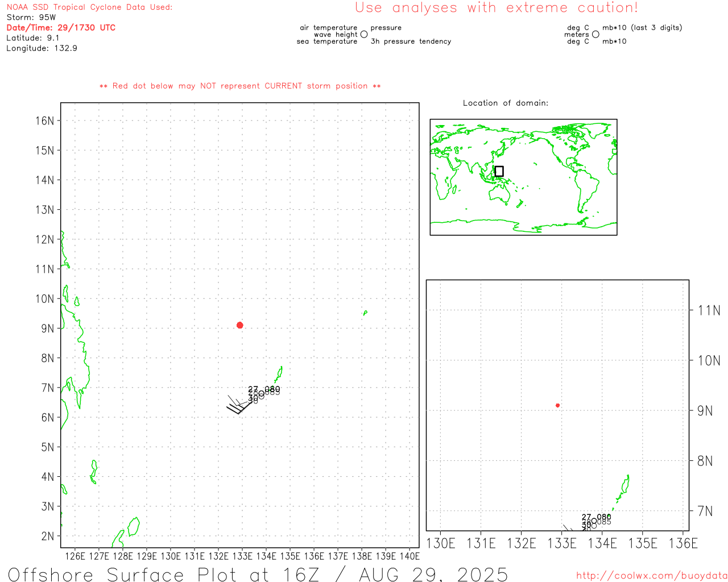The height and width of the screenshot is (582, 728).
Task: Click the '7N' label on the inset map
Action: coord(705,511)
